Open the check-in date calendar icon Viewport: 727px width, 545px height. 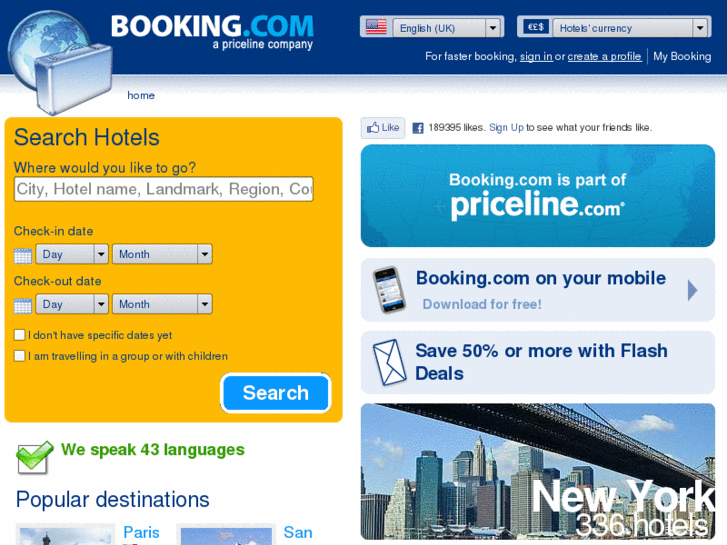point(23,256)
